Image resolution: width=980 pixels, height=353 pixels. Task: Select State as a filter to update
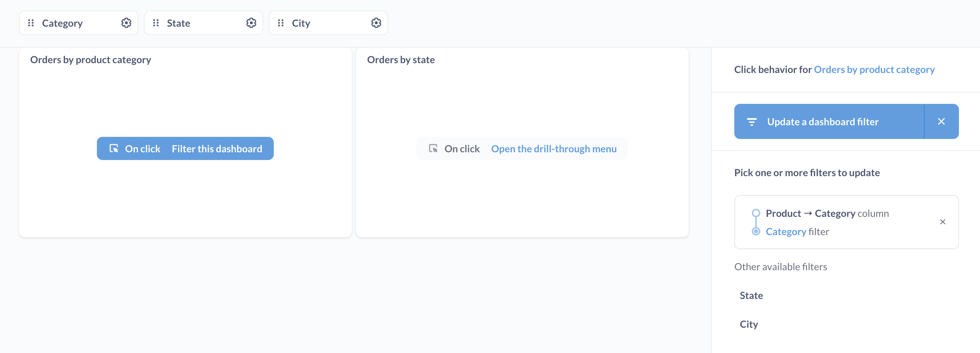click(751, 295)
